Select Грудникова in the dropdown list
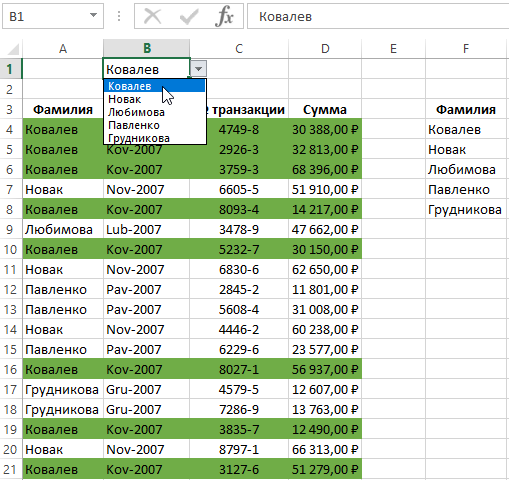The width and height of the screenshot is (509, 480). click(x=154, y=138)
